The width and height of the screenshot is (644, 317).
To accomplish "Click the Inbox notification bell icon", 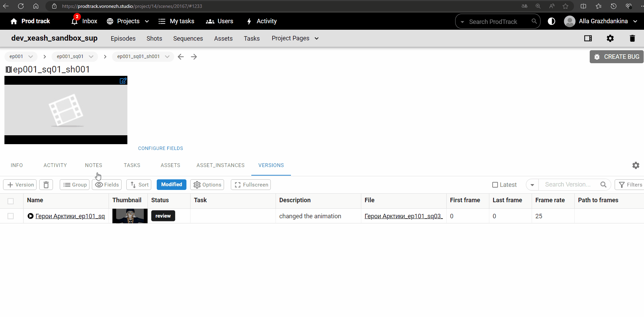I will (74, 22).
